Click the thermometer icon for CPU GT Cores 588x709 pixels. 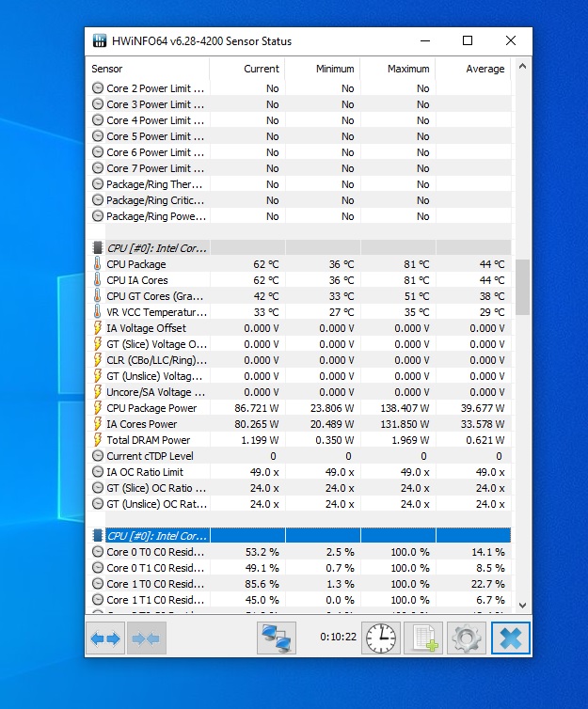click(x=97, y=295)
